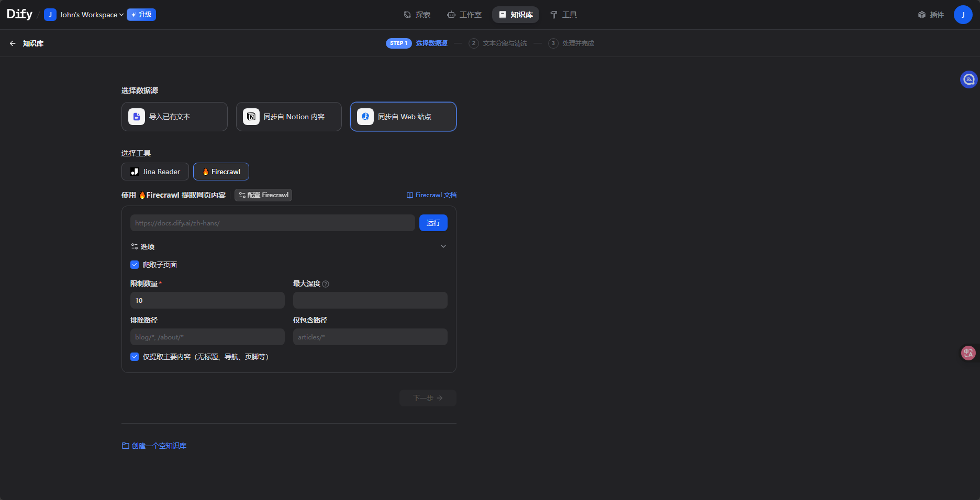
Task: Click the floating chat assistant icon
Action: (x=968, y=79)
